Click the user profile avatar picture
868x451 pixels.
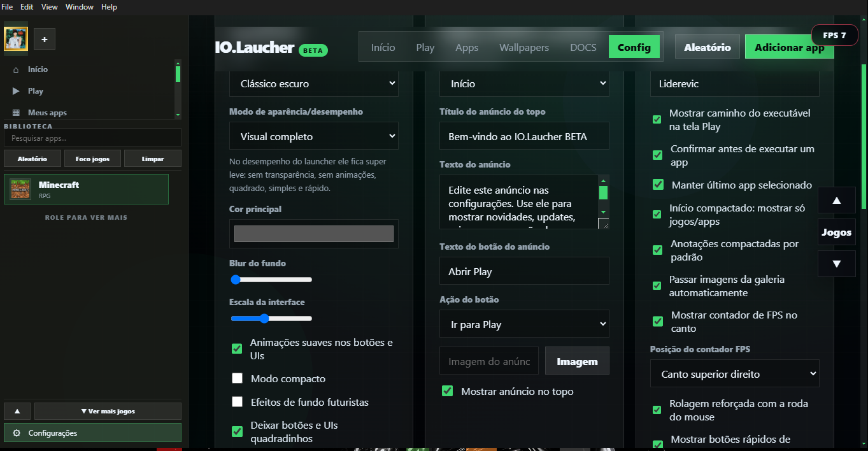(x=16, y=39)
